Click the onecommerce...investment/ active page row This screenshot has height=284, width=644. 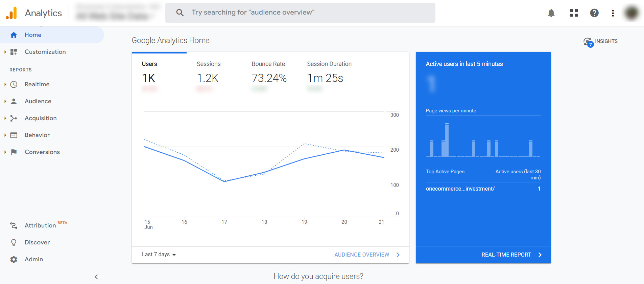coord(483,189)
